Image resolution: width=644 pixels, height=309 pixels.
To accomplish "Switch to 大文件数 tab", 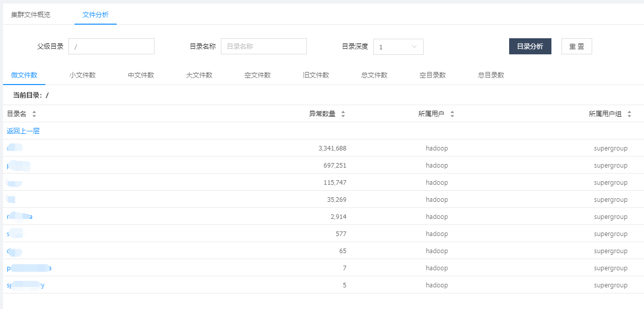I will (199, 75).
